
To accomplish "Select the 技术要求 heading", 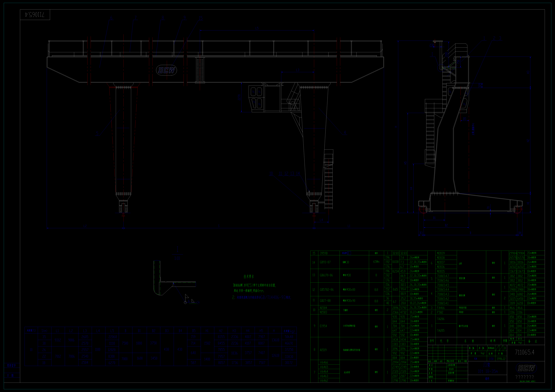I will click(x=249, y=277).
